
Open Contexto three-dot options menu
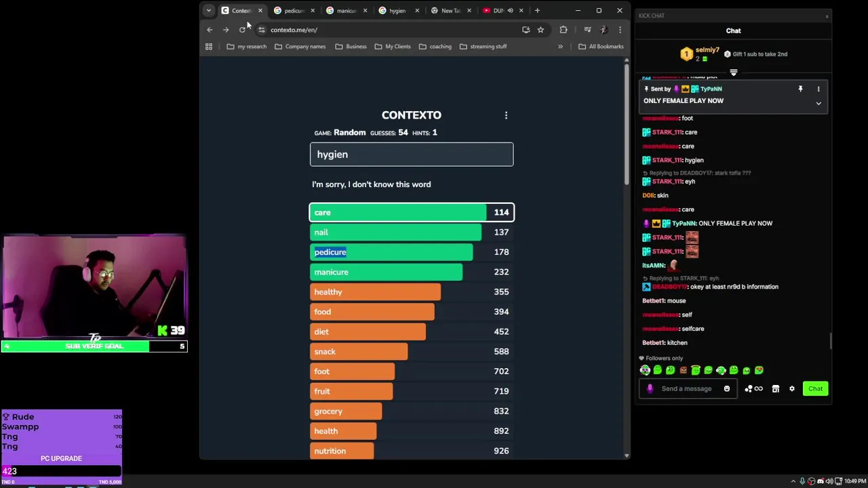pyautogui.click(x=506, y=116)
